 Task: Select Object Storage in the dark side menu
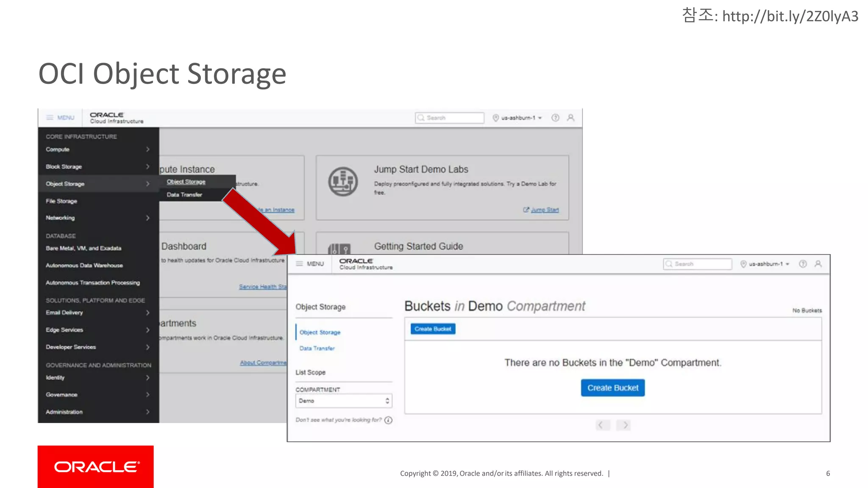98,184
